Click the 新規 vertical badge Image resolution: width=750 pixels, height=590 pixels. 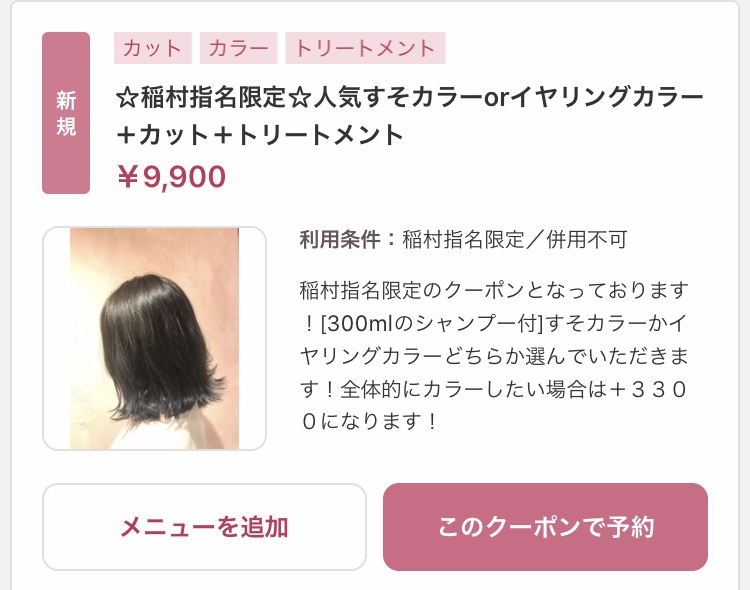coord(66,113)
